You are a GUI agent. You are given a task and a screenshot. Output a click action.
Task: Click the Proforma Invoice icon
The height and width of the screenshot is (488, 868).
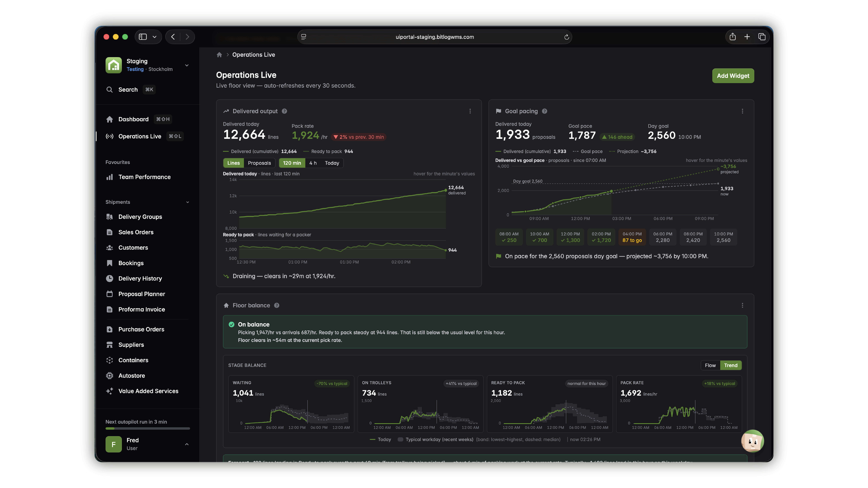pyautogui.click(x=109, y=310)
